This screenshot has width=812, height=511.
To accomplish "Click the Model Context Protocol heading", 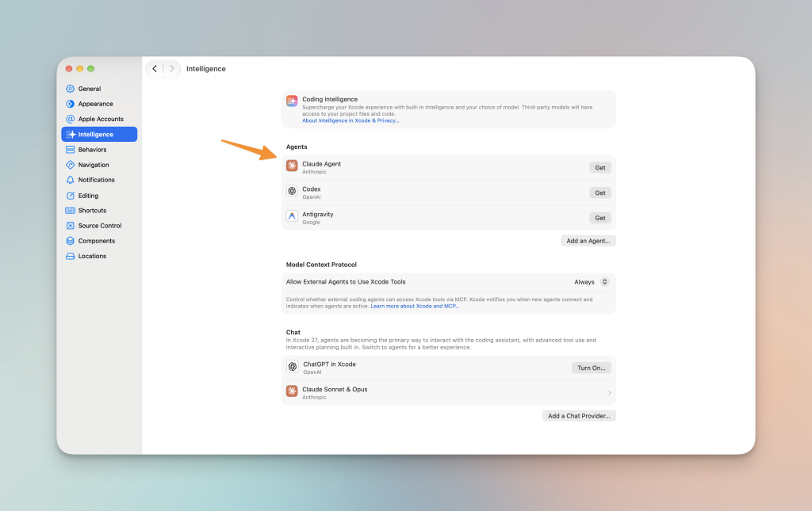I will click(x=322, y=265).
